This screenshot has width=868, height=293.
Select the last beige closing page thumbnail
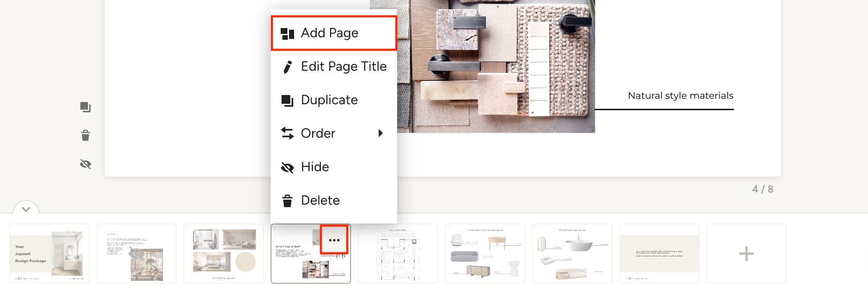659,254
